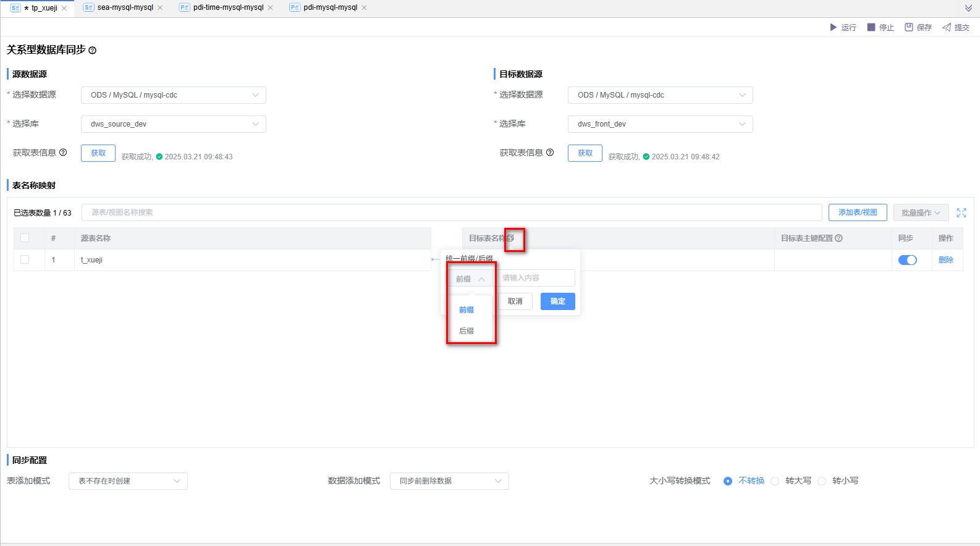Select the 转大写 radio button
Image resolution: width=980 pixels, height=546 pixels.
(775, 481)
